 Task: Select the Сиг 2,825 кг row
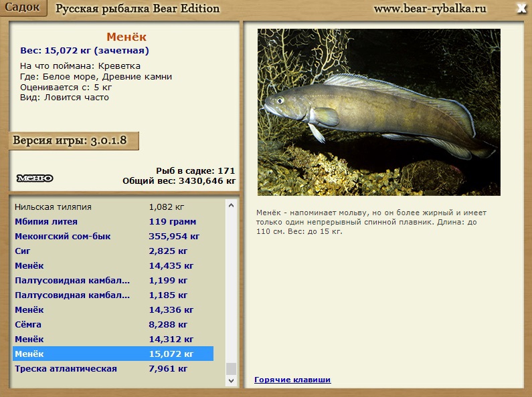pos(113,251)
